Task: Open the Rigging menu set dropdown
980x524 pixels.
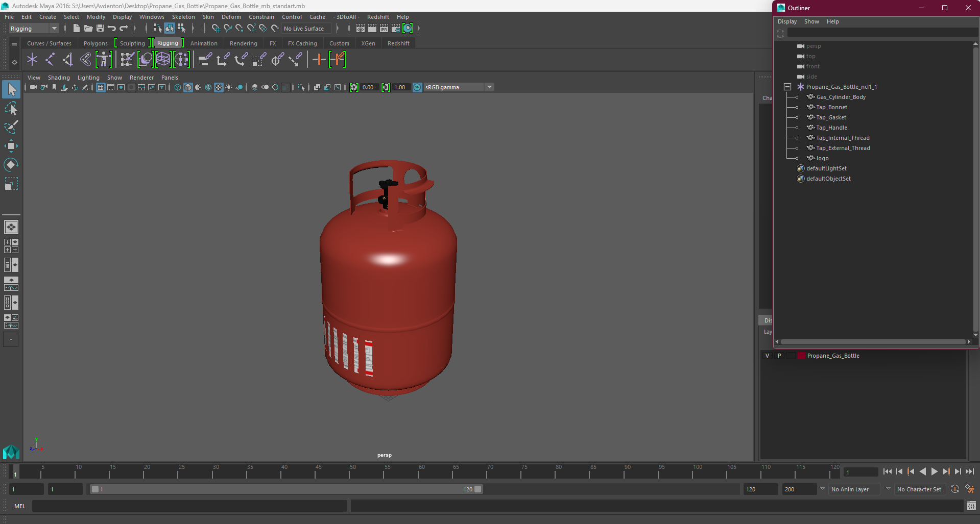Action: (x=34, y=29)
